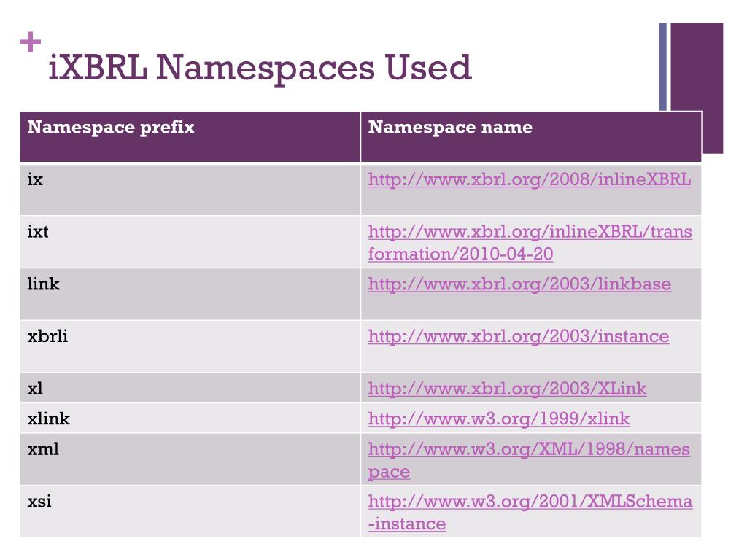Select the 'Namespace prefix' column header
This screenshot has height=560, width=747.
point(190,137)
